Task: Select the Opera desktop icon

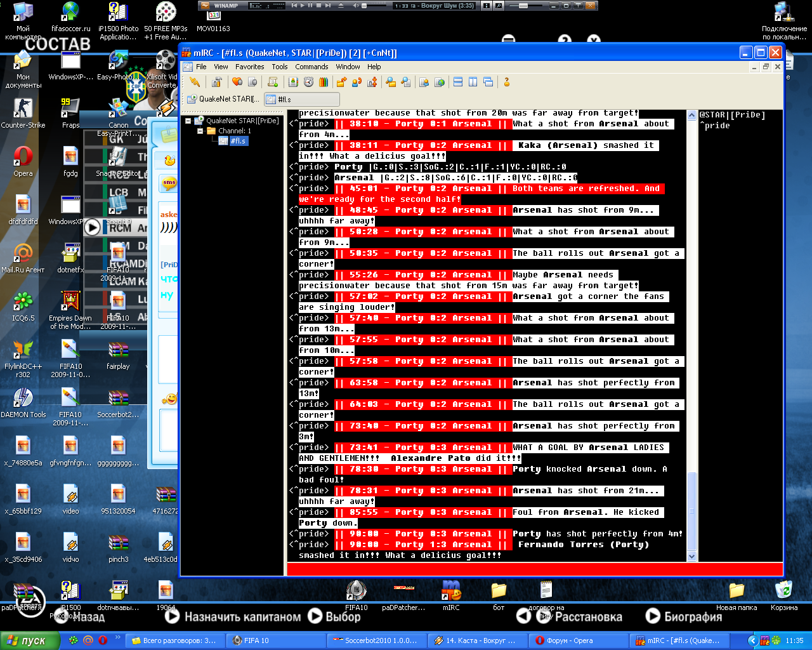Action: tap(23, 161)
